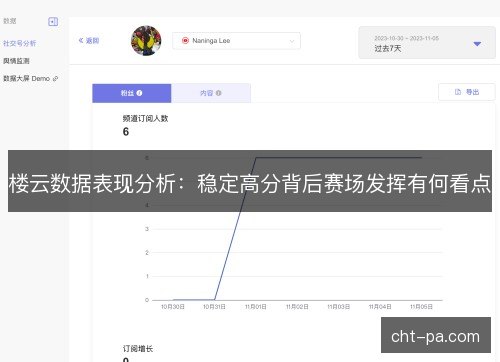Screen dimensions: 500x362
Task: Expand the 过去7天 date range selector
Action: pyautogui.click(x=427, y=43)
